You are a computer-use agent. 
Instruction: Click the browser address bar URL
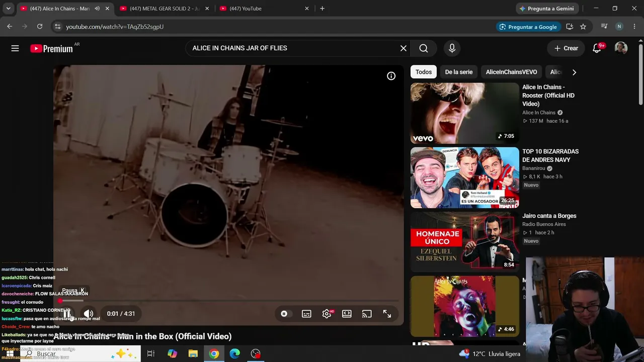[115, 27]
